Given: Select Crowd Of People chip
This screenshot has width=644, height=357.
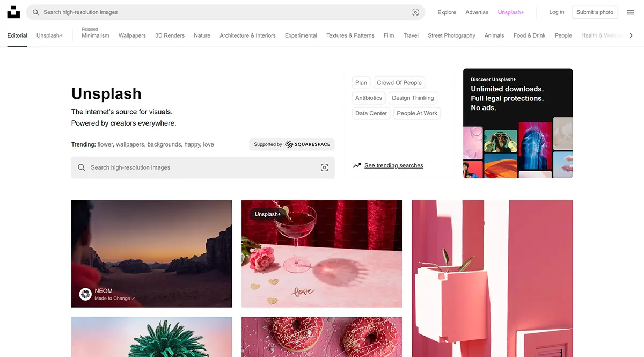Looking at the screenshot, I should pos(399,83).
